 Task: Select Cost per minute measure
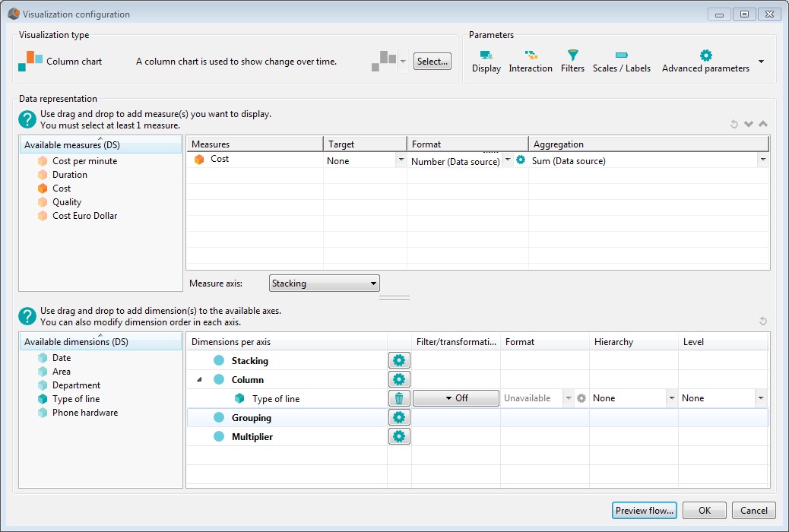click(84, 161)
